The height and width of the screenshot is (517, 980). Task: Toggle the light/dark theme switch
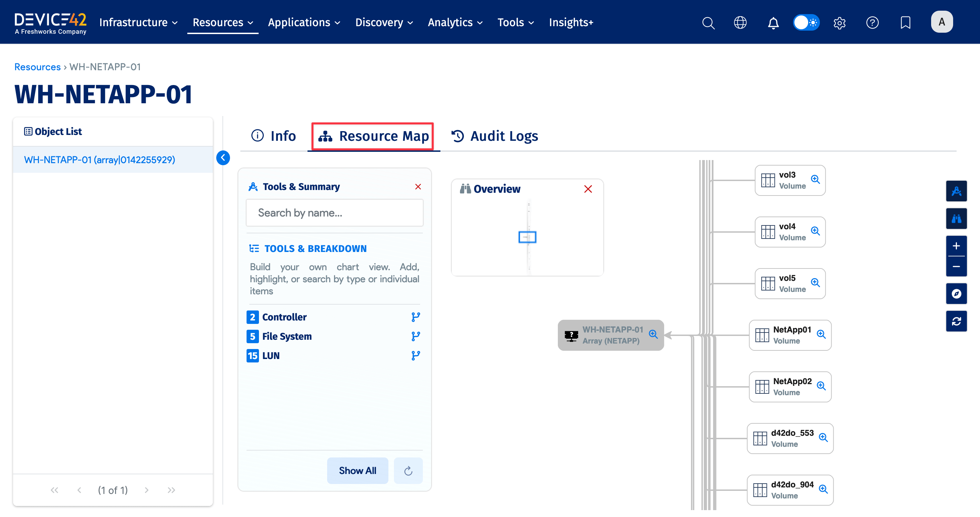[806, 23]
